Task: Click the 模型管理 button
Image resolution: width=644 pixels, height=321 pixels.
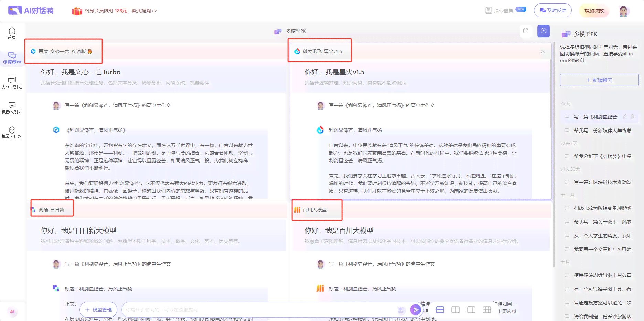Action: click(98, 310)
